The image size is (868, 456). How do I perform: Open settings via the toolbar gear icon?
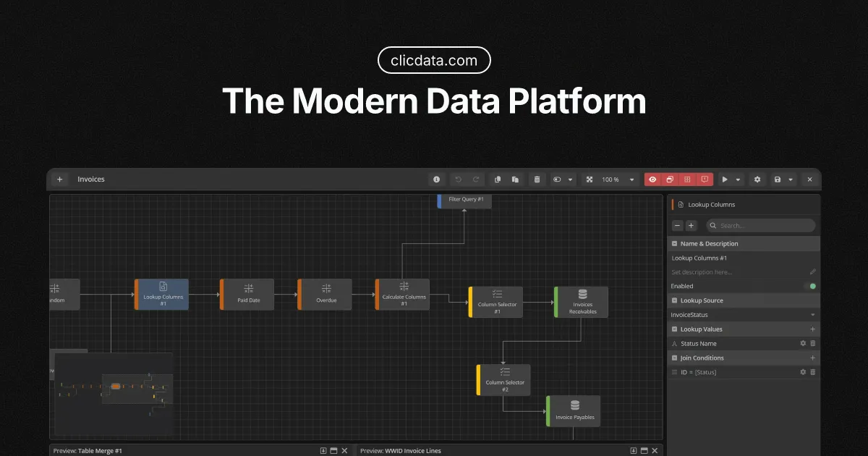(757, 180)
